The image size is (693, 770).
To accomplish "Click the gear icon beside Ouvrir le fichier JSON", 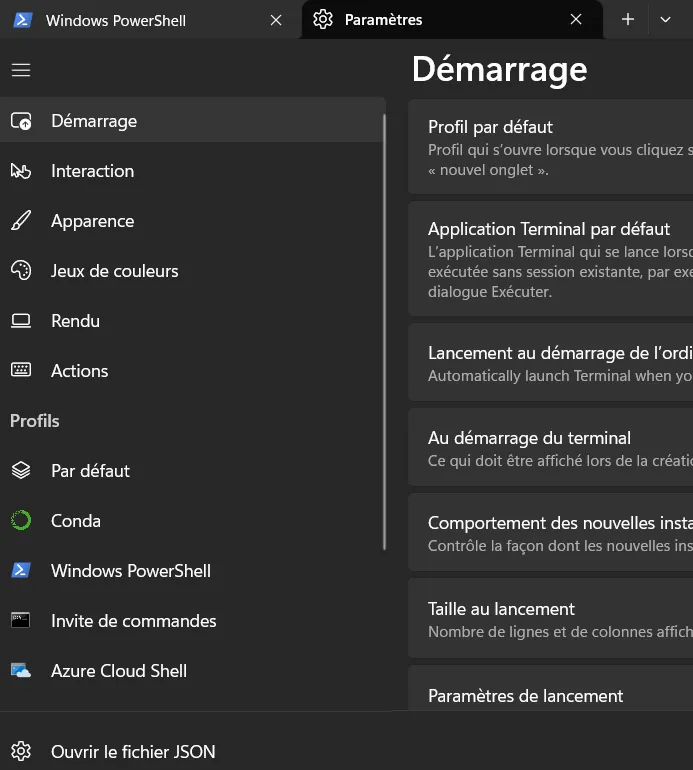I will pos(21,751).
